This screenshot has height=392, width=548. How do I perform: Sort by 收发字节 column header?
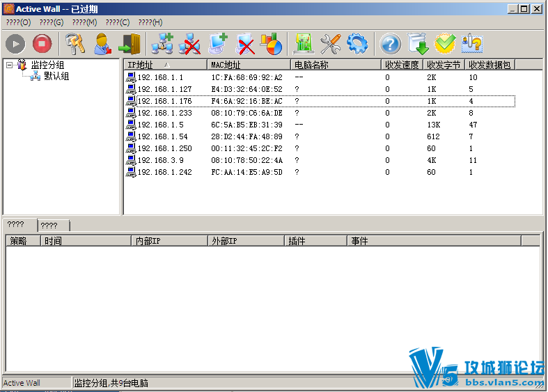(444, 65)
